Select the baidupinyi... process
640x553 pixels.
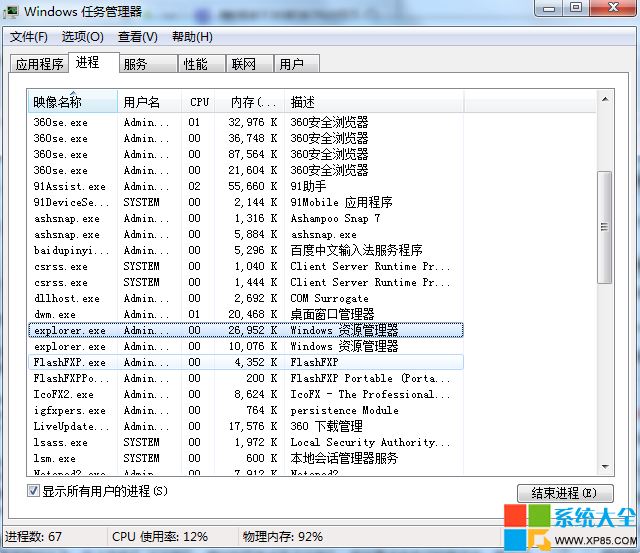coord(246,250)
